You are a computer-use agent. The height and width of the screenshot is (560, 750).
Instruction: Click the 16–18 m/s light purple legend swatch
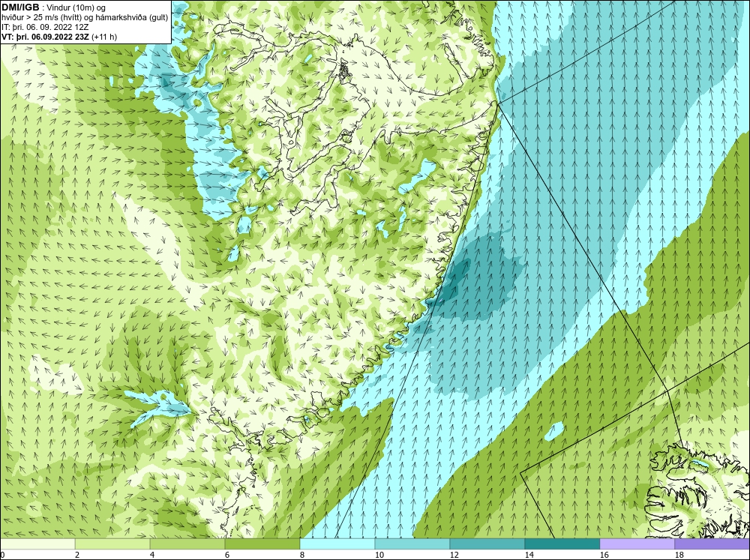tap(637, 544)
